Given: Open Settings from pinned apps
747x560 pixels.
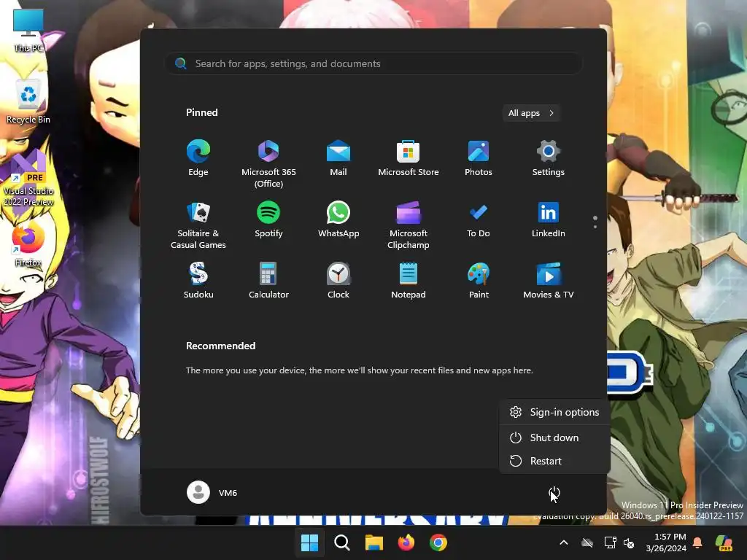Looking at the screenshot, I should (x=549, y=158).
